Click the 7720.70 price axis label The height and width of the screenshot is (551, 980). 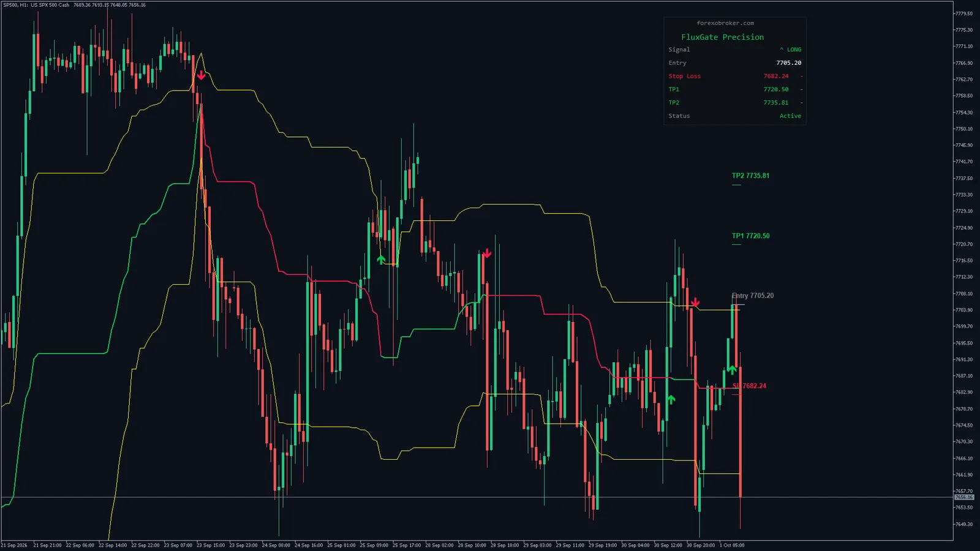pyautogui.click(x=964, y=244)
